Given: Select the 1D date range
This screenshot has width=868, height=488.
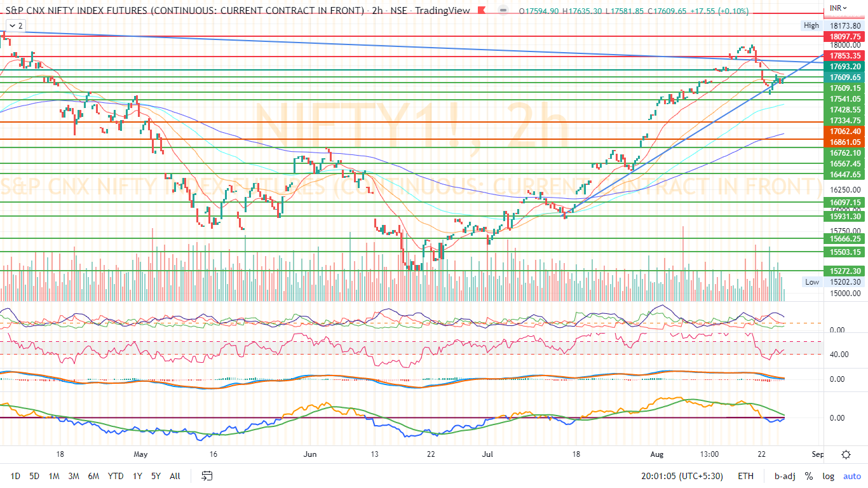Looking at the screenshot, I should point(16,475).
